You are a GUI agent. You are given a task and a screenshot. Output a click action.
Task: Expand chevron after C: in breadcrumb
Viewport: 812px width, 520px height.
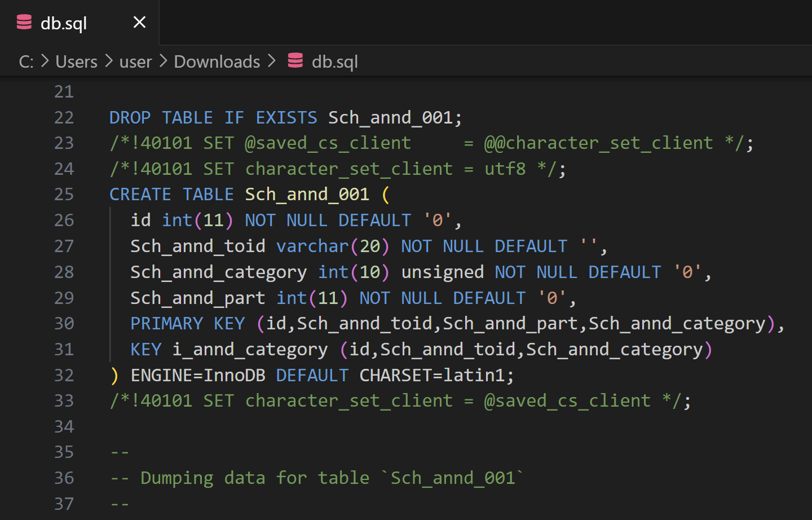coord(45,61)
